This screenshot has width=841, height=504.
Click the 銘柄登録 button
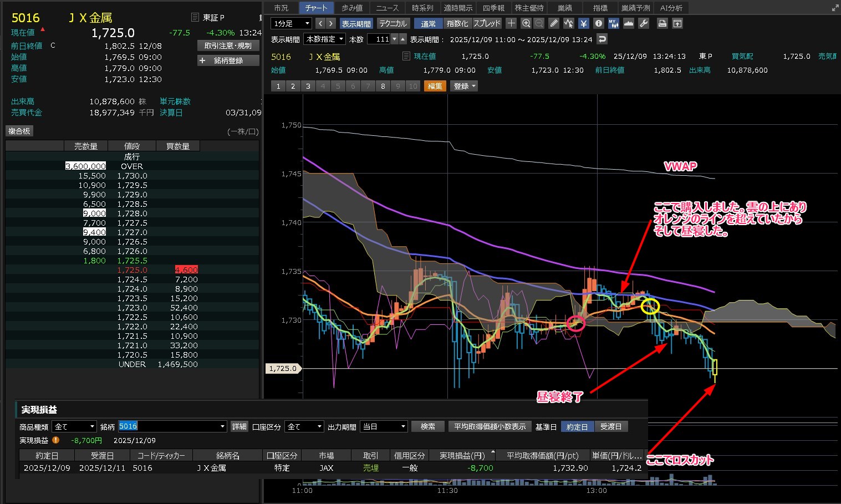pyautogui.click(x=228, y=60)
